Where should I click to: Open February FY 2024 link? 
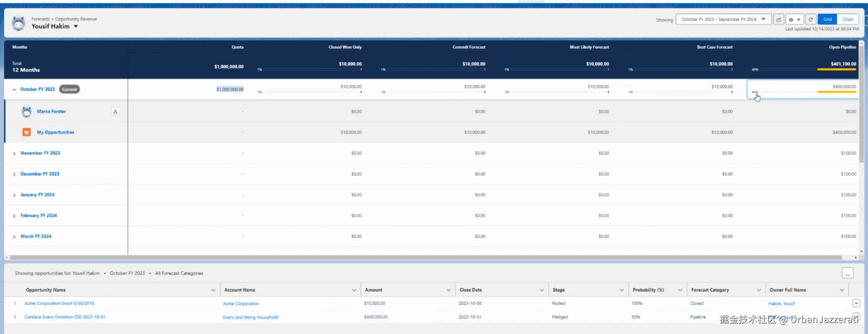pos(39,215)
